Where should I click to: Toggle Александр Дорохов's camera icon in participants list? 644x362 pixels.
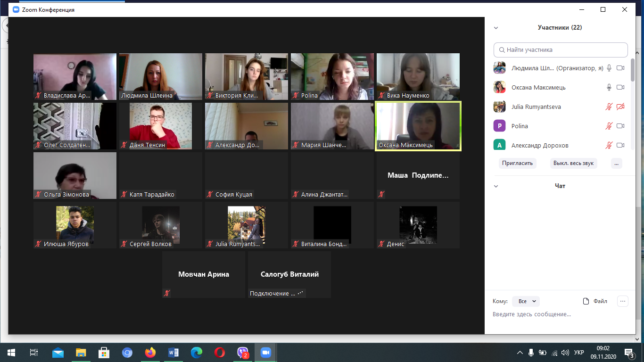(x=620, y=145)
